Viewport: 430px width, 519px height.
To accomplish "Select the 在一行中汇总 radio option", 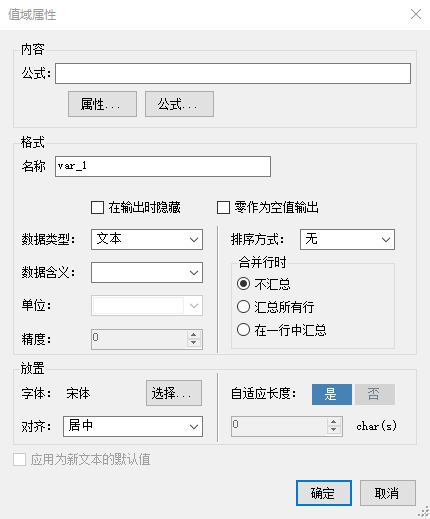I will (x=243, y=330).
